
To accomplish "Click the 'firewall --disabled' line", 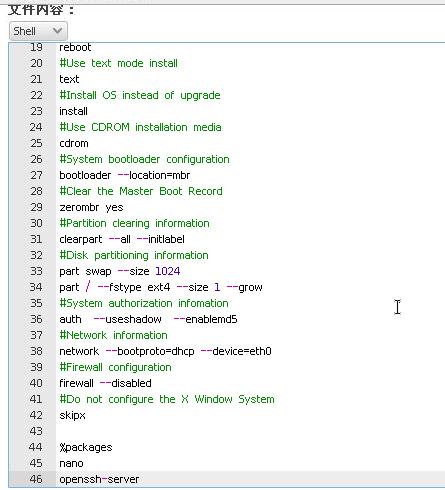I will tap(105, 383).
